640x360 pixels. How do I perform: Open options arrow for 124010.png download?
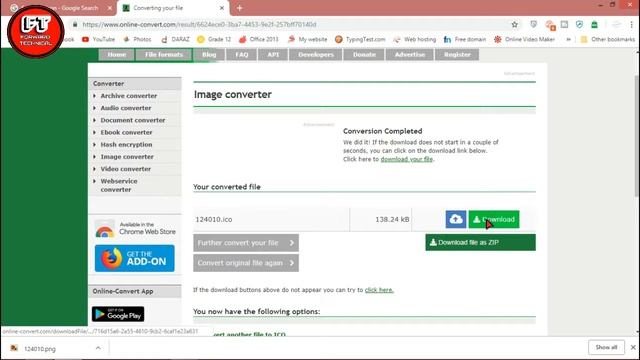click(98, 348)
